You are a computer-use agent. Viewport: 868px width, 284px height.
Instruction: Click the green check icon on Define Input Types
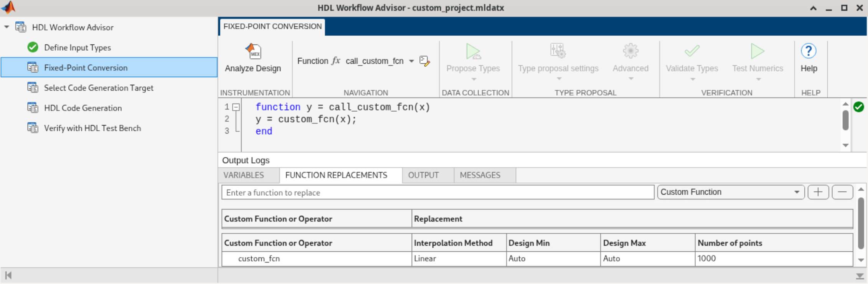33,47
